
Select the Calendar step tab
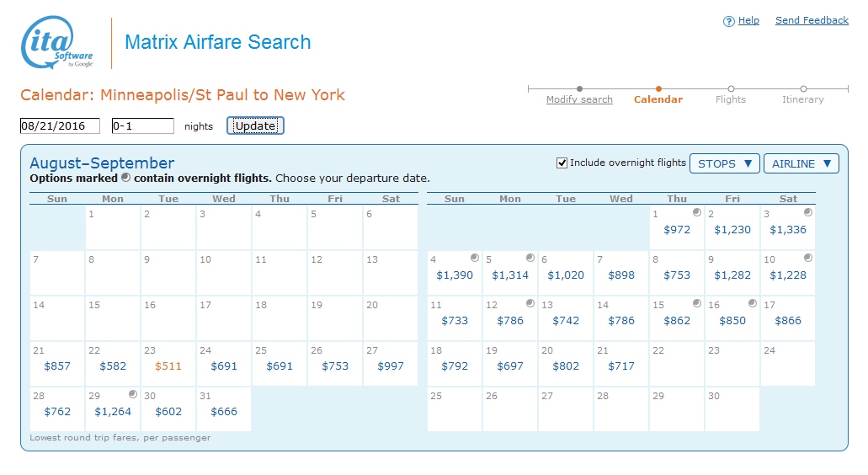658,99
